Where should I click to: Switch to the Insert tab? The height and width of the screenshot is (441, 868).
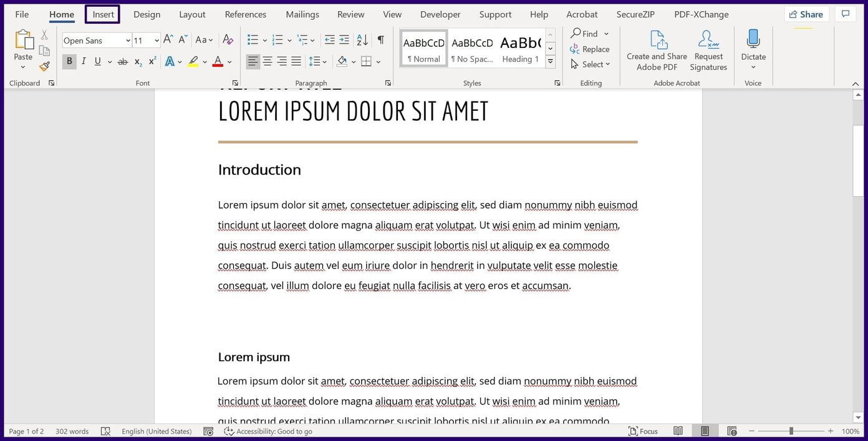pyautogui.click(x=102, y=14)
